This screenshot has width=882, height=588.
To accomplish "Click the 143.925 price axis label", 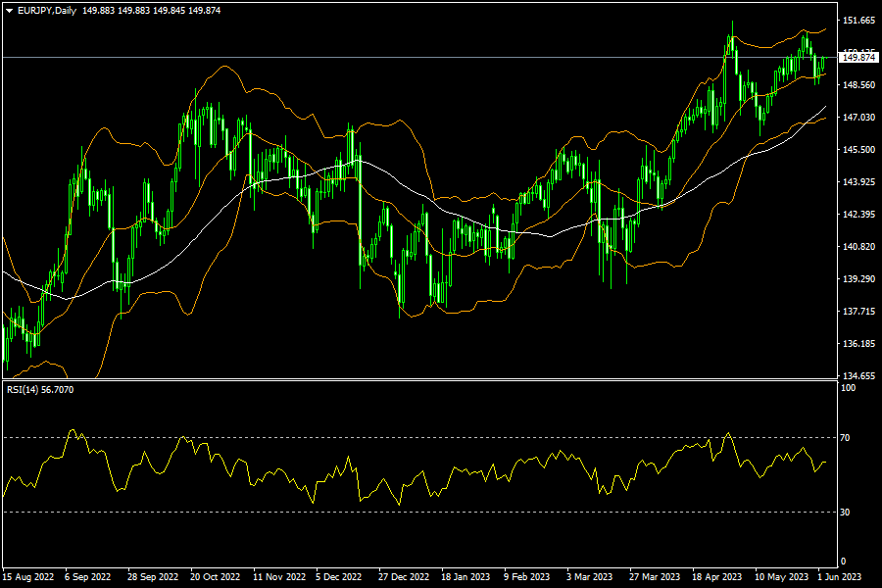I will click(x=858, y=181).
